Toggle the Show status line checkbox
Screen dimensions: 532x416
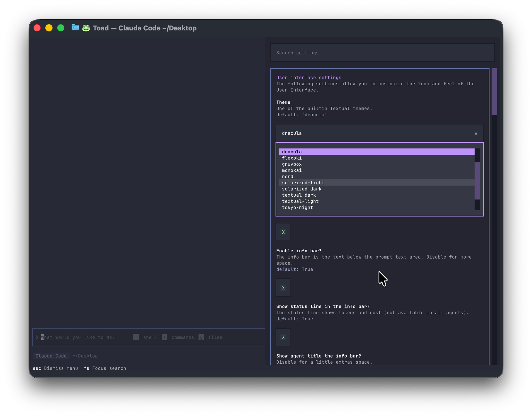pyautogui.click(x=283, y=337)
